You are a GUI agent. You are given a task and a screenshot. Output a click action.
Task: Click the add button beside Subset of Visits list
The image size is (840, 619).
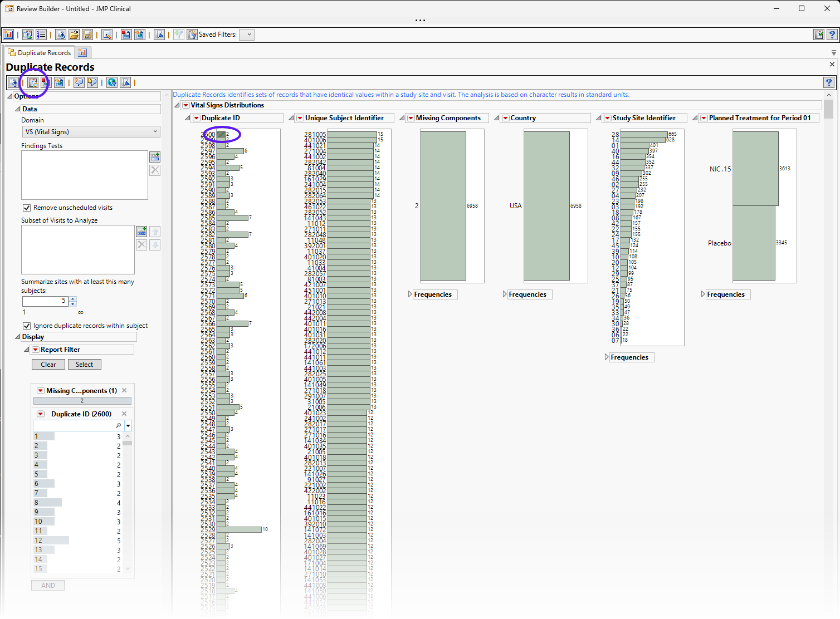(141, 231)
